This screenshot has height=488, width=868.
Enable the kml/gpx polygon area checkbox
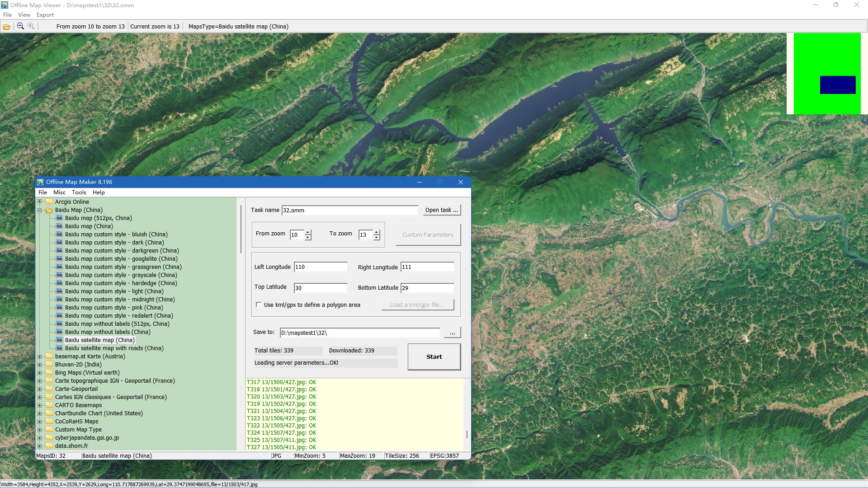click(x=259, y=305)
